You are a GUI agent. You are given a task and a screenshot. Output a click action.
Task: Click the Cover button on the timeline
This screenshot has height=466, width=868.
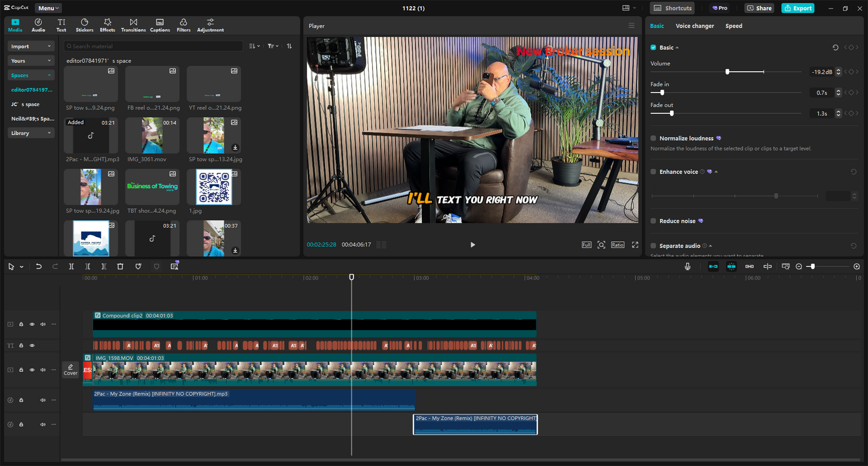click(71, 370)
